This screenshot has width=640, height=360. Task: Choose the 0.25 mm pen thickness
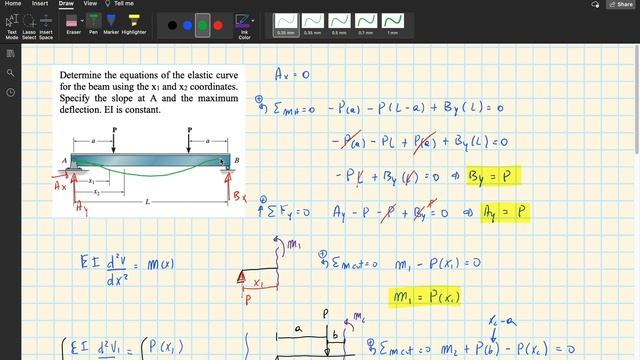tap(286, 24)
